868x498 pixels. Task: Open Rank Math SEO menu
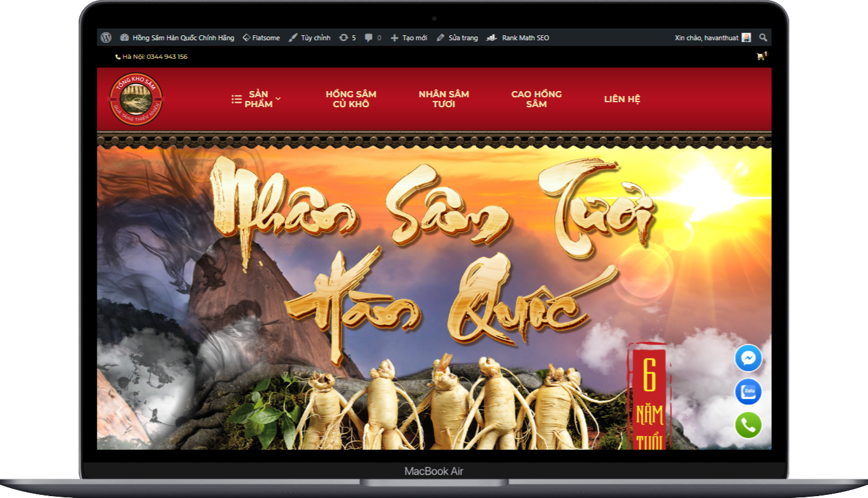coord(518,38)
